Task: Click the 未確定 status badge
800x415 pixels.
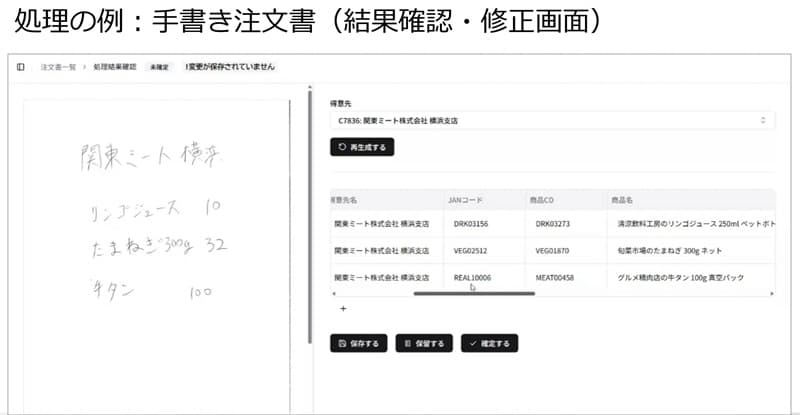Action: tap(158, 67)
